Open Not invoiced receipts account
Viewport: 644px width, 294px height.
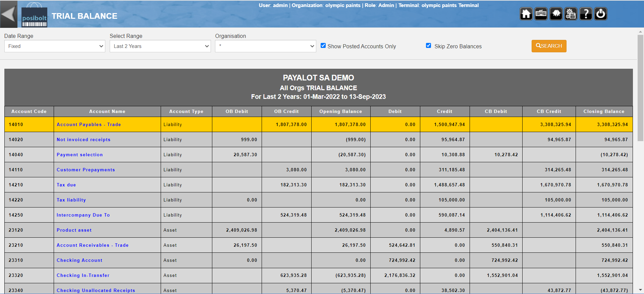84,139
